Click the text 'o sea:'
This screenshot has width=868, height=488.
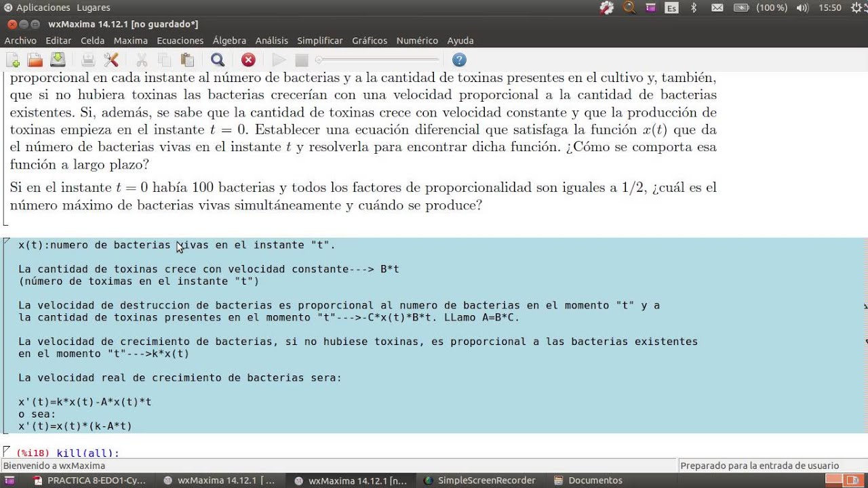(37, 414)
